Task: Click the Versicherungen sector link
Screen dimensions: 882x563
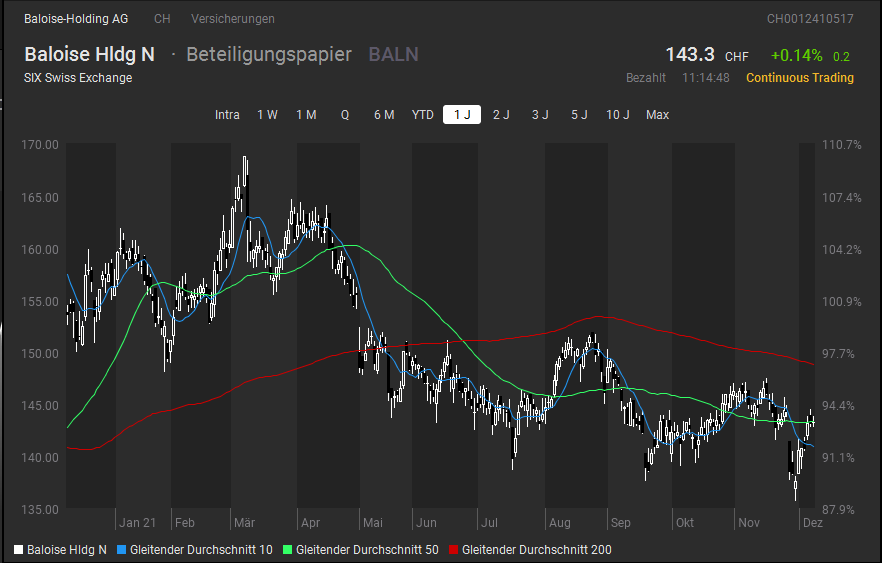Action: (232, 19)
